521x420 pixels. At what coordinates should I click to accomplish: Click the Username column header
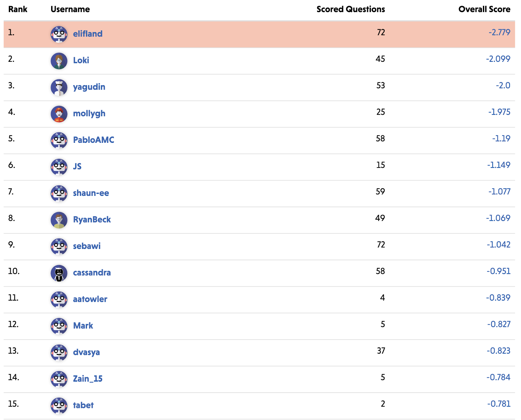click(x=70, y=9)
